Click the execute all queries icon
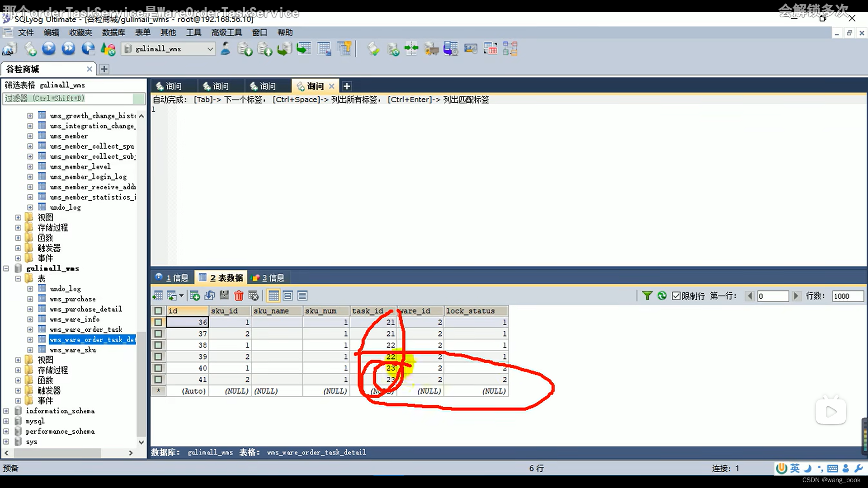Screen dimensions: 868x488 [x=68, y=49]
